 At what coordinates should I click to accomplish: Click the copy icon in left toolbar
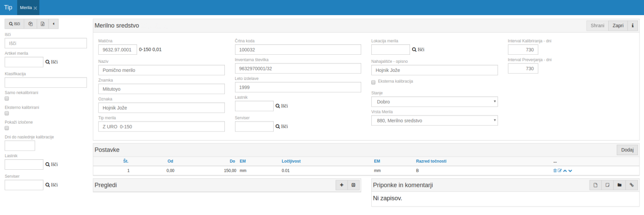click(x=30, y=24)
